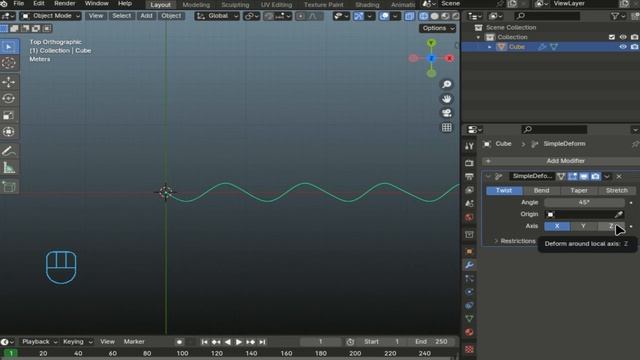This screenshot has height=360, width=640.
Task: Select the Rotate tool
Action: [9, 98]
